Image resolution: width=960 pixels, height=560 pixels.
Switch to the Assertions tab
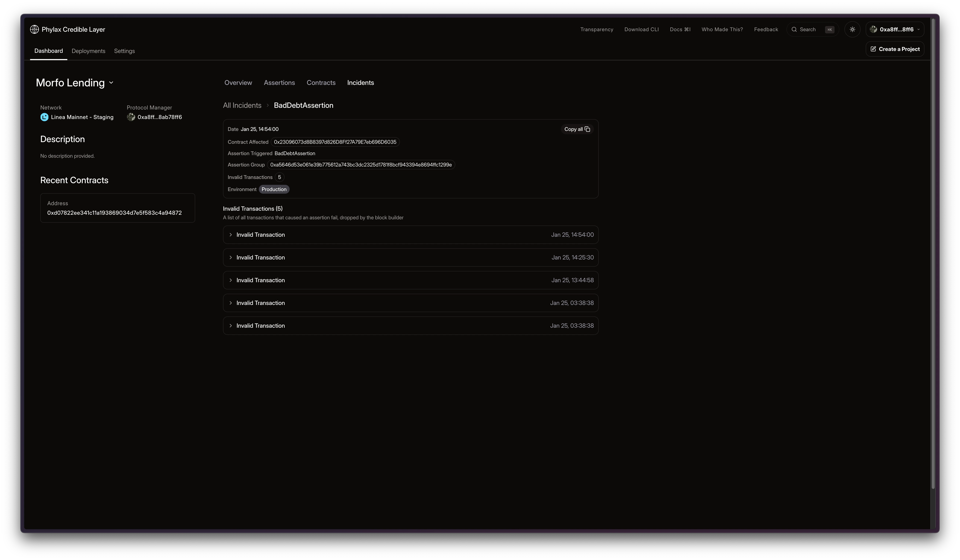coord(279,83)
